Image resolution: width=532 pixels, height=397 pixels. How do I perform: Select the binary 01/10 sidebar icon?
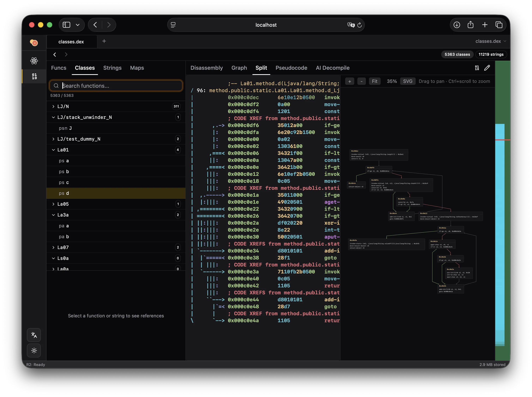point(34,76)
